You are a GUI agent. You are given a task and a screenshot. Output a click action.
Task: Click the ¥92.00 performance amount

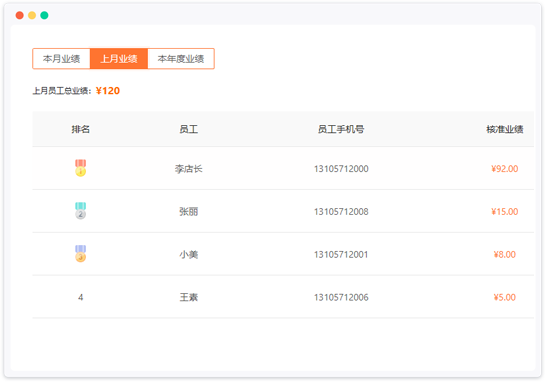[504, 169]
